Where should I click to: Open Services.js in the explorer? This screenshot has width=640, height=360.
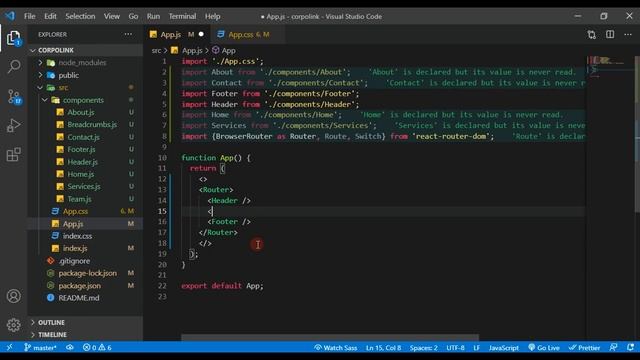85,187
